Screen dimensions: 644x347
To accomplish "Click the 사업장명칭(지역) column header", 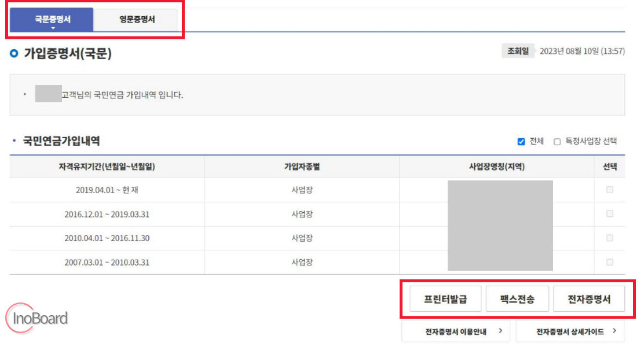I will pos(496,167).
